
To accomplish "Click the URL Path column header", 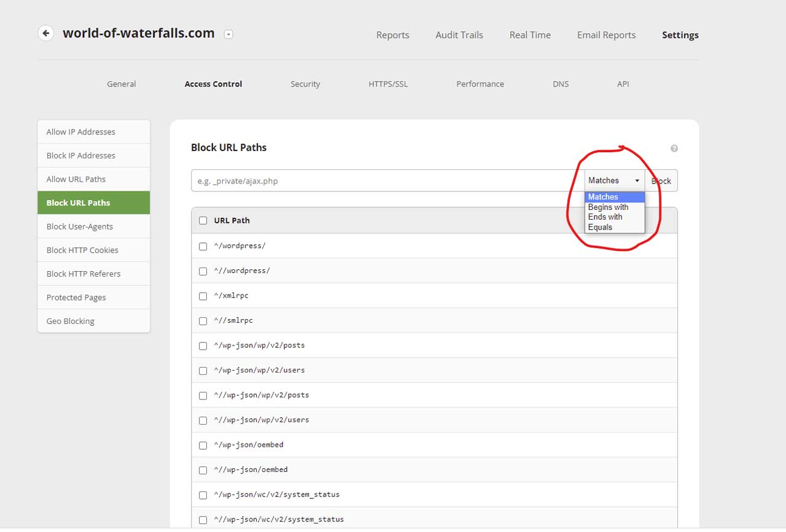I will click(x=232, y=220).
